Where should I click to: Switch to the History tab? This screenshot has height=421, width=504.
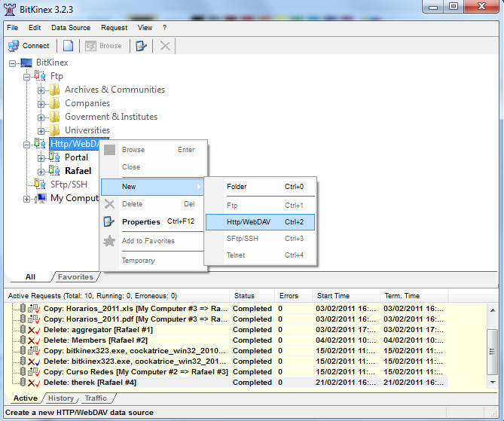[x=61, y=398]
